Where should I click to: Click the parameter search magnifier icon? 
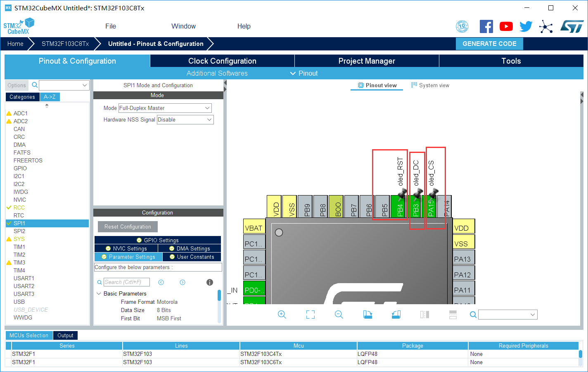pos(100,282)
